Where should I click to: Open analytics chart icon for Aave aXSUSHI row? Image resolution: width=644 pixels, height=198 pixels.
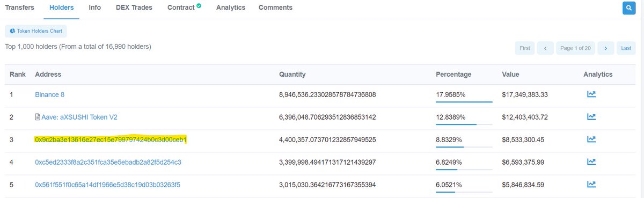(591, 117)
